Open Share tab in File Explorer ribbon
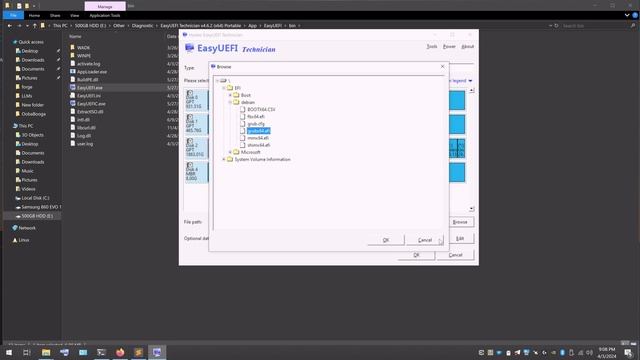 coord(55,15)
